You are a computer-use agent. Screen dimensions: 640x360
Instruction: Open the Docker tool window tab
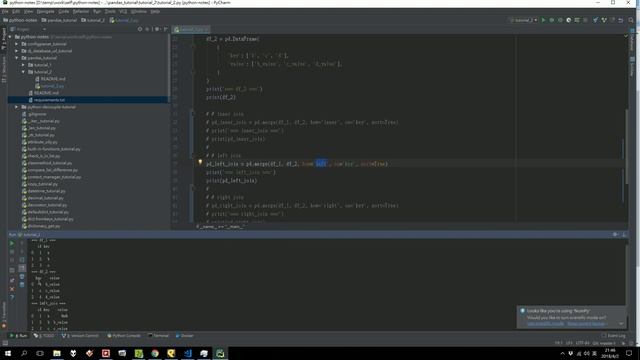tap(184, 336)
